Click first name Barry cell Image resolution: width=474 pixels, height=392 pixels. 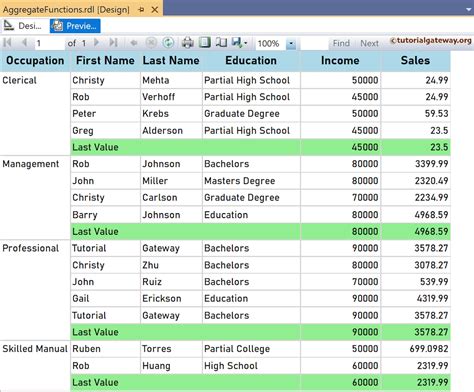(105, 215)
